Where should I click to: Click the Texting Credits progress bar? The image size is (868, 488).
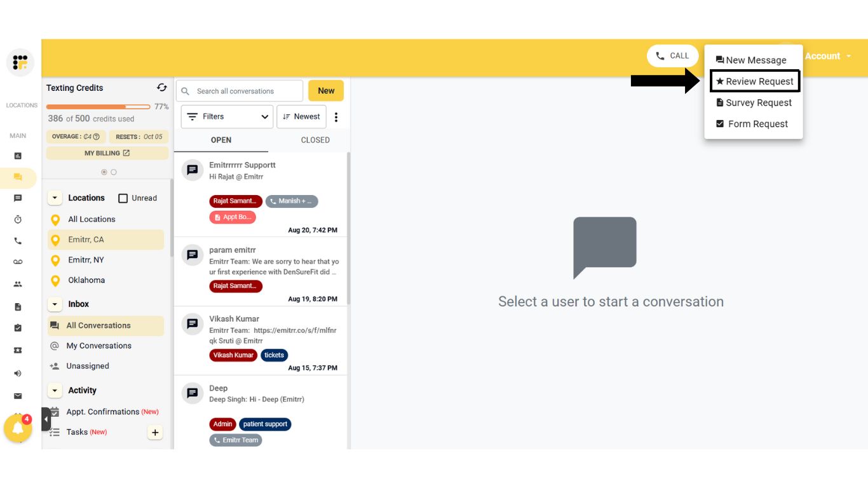coord(97,107)
